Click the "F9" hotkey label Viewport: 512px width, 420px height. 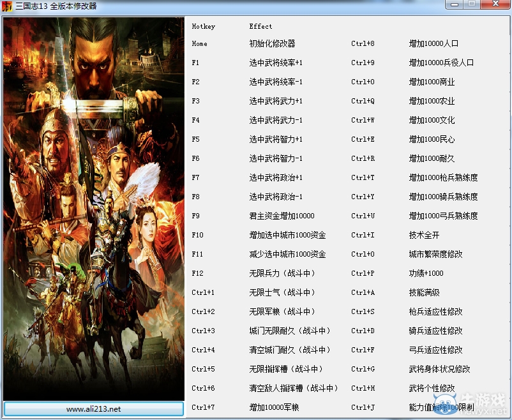click(195, 216)
